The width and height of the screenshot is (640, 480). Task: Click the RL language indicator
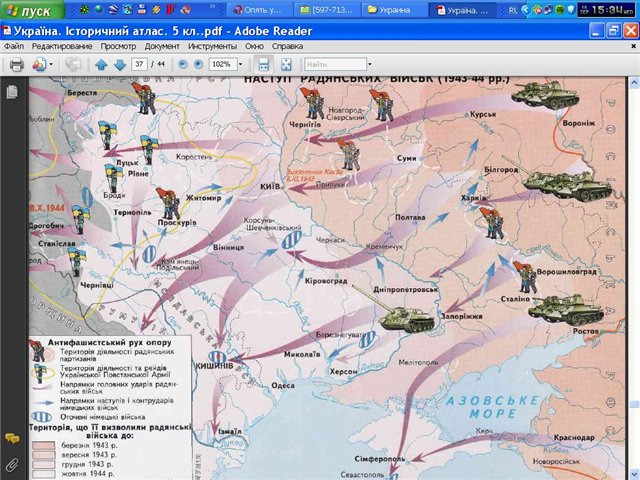(513, 10)
